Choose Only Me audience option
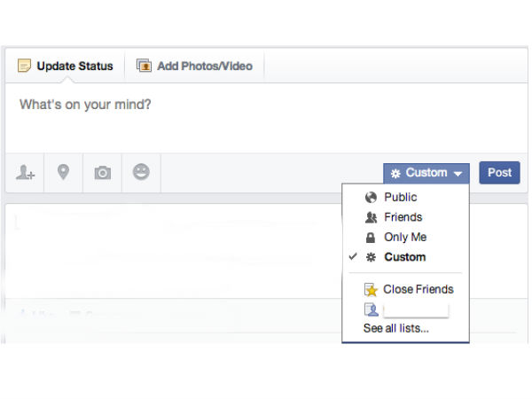Image resolution: width=532 pixels, height=399 pixels. 404,238
